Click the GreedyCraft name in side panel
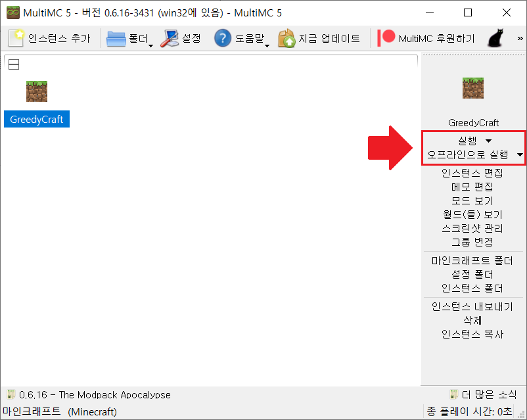527x420 pixels. coord(473,123)
